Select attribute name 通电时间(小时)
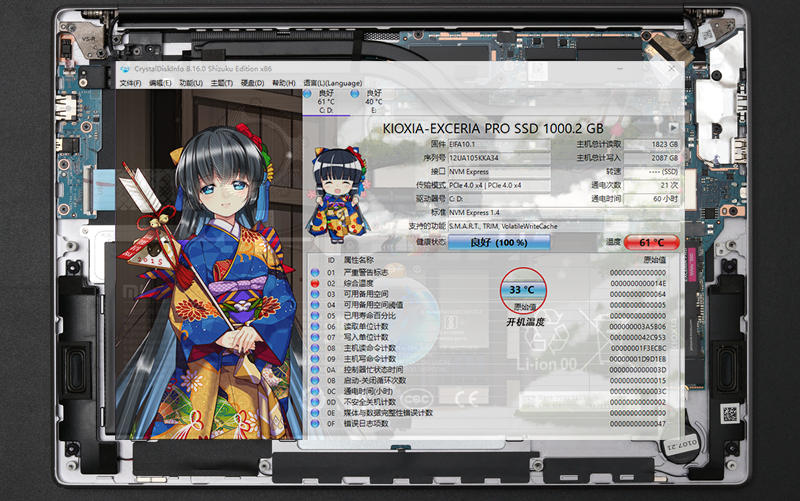 click(368, 391)
